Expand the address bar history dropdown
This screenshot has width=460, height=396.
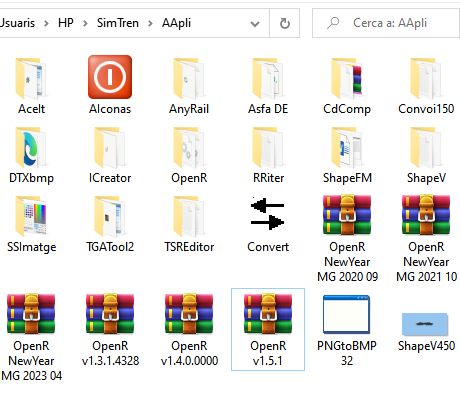tap(255, 24)
